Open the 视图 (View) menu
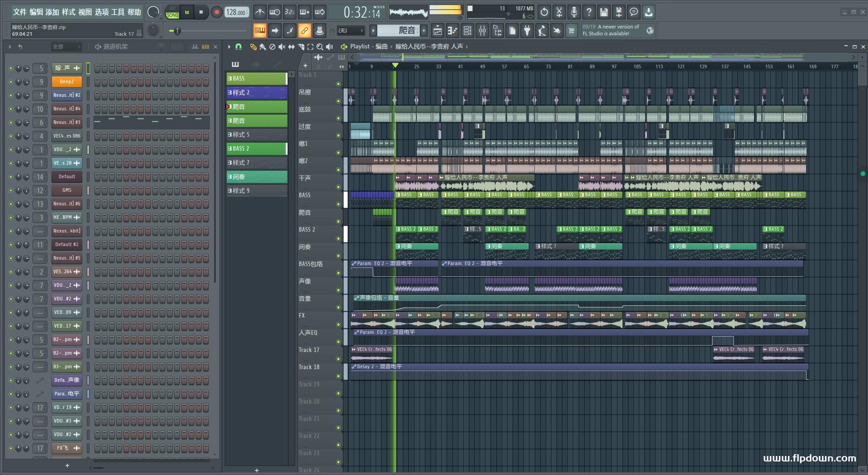 (x=85, y=12)
